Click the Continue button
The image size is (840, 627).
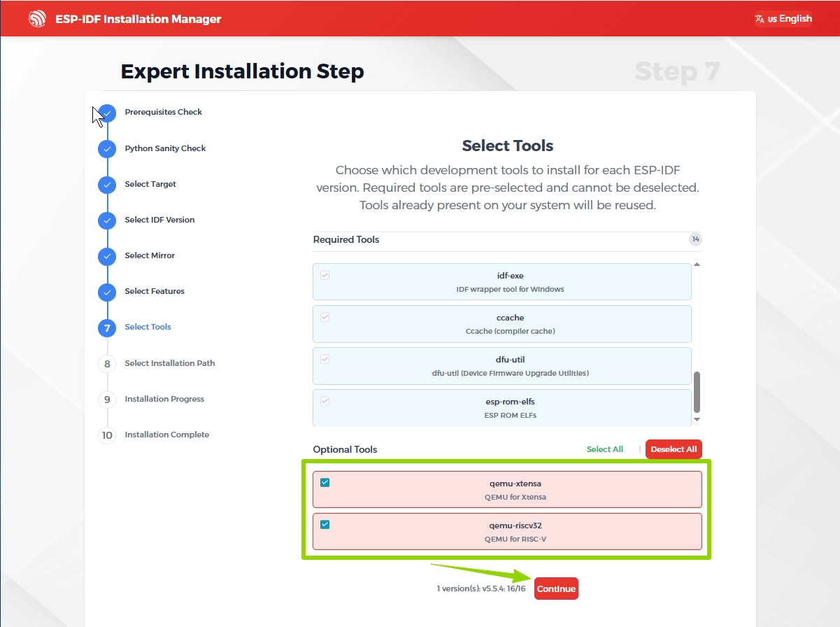[556, 589]
